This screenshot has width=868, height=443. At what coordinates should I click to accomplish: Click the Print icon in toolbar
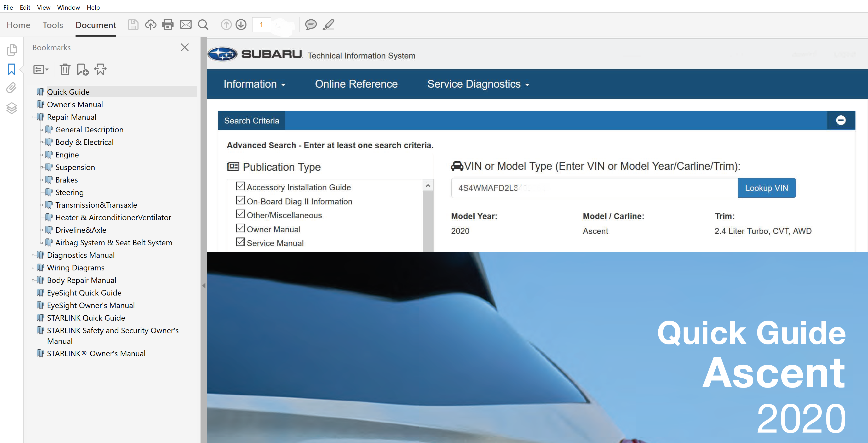[168, 25]
